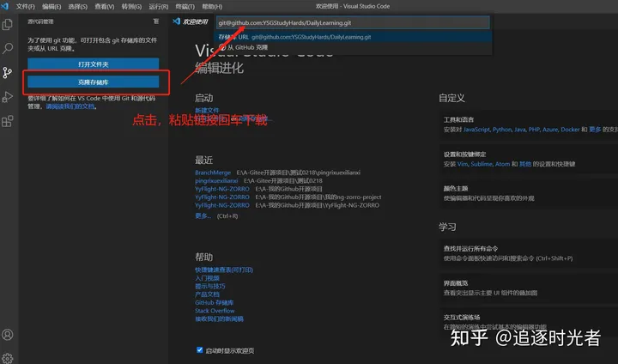Viewport: 618px width, 364px height.
Task: Click the VS Code logo in title bar
Action: point(5,6)
